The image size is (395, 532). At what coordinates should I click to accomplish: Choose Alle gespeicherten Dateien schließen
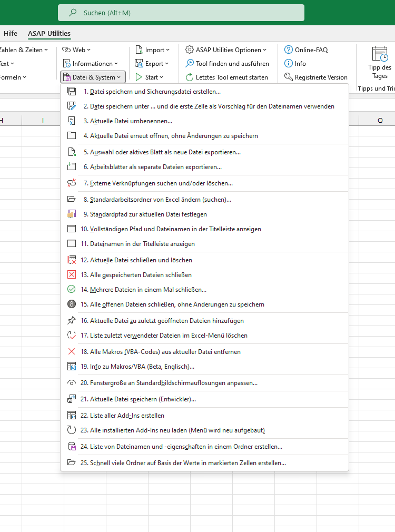[x=205, y=275]
